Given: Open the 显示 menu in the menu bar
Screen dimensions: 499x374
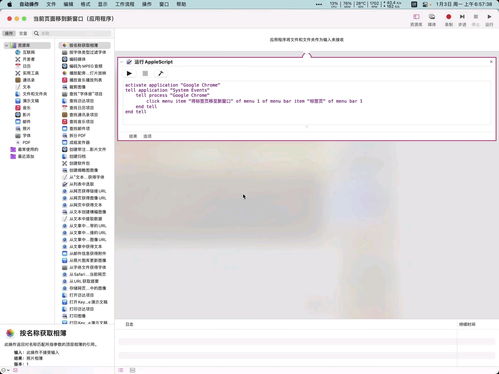Looking at the screenshot, I should [103, 4].
